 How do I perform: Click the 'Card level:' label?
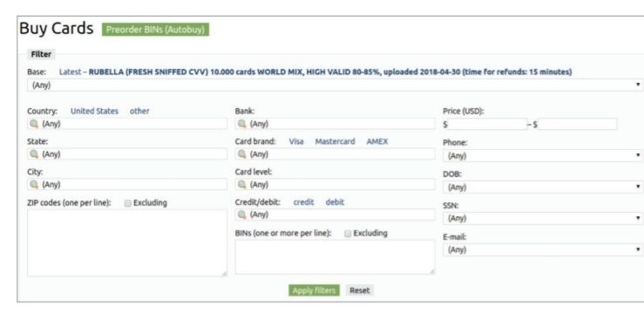tap(254, 172)
